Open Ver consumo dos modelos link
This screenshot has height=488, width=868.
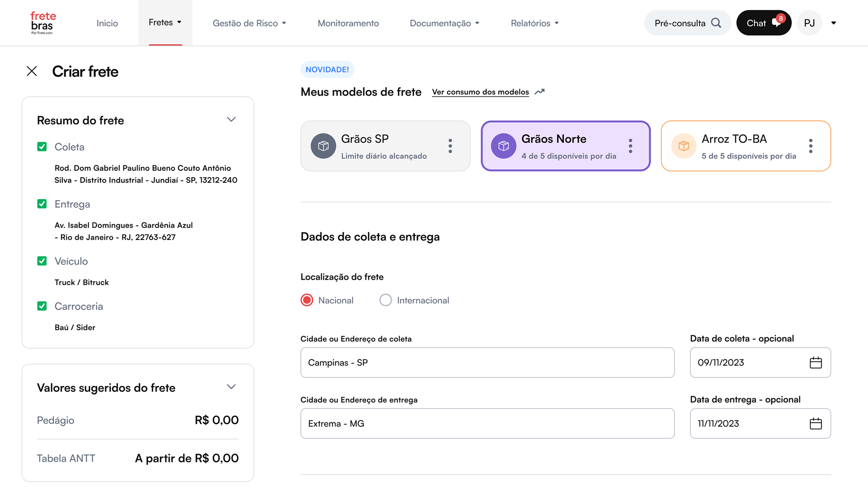[x=480, y=92]
